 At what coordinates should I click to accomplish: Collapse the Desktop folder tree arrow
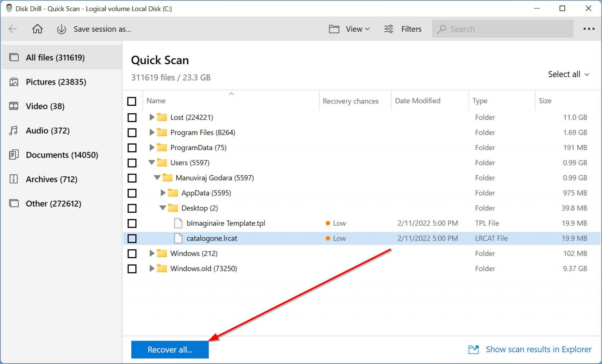pos(163,208)
